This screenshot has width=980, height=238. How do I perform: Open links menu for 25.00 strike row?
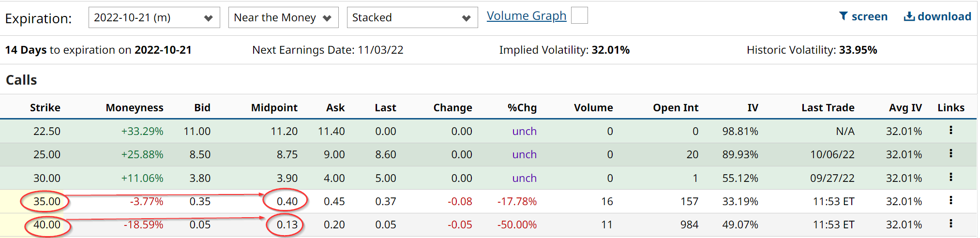point(950,153)
